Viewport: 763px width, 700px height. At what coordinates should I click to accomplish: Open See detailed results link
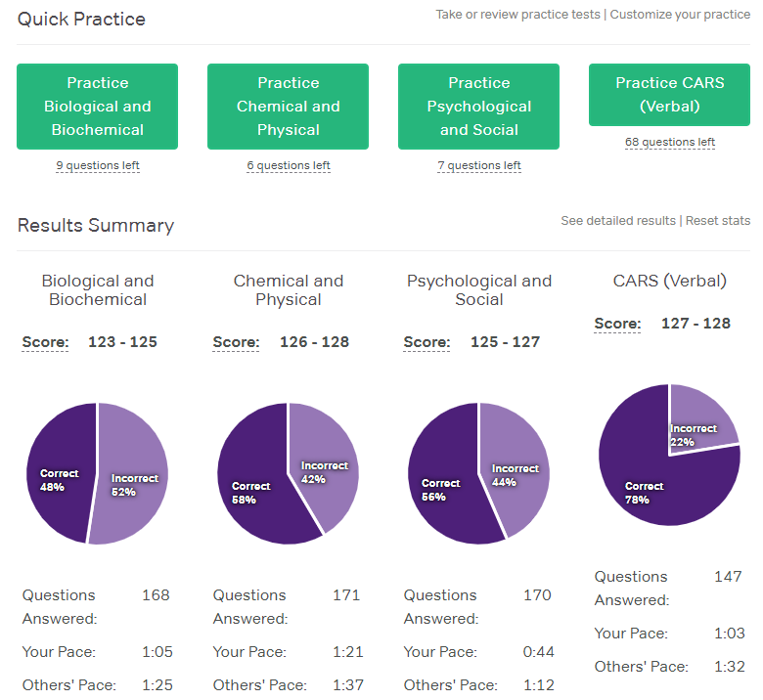pos(619,221)
